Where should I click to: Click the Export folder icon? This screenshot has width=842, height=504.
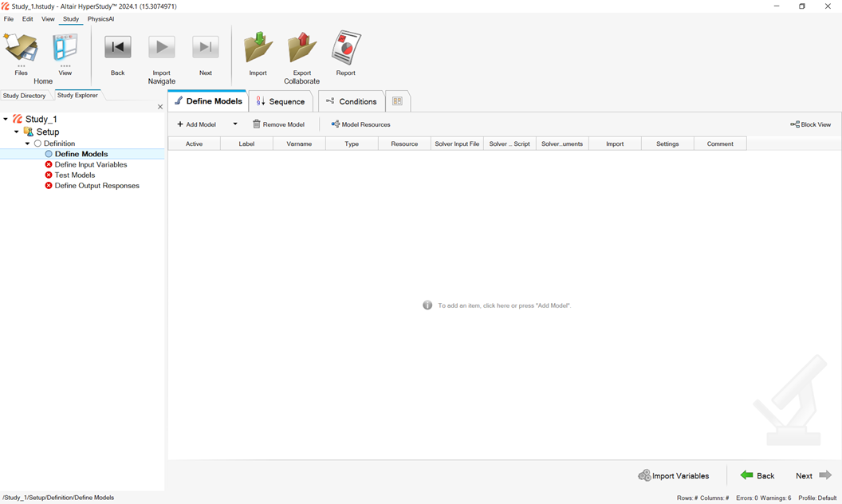coord(301,47)
